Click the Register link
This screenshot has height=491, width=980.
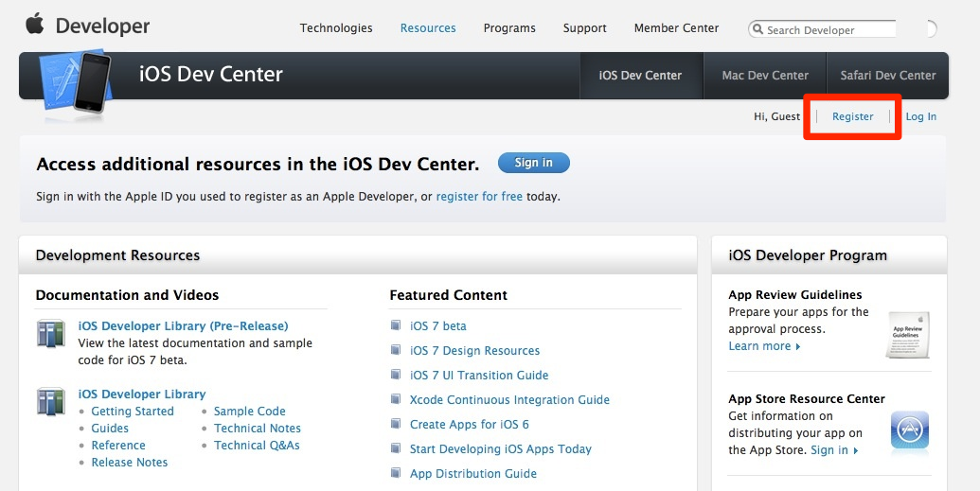[x=853, y=116]
